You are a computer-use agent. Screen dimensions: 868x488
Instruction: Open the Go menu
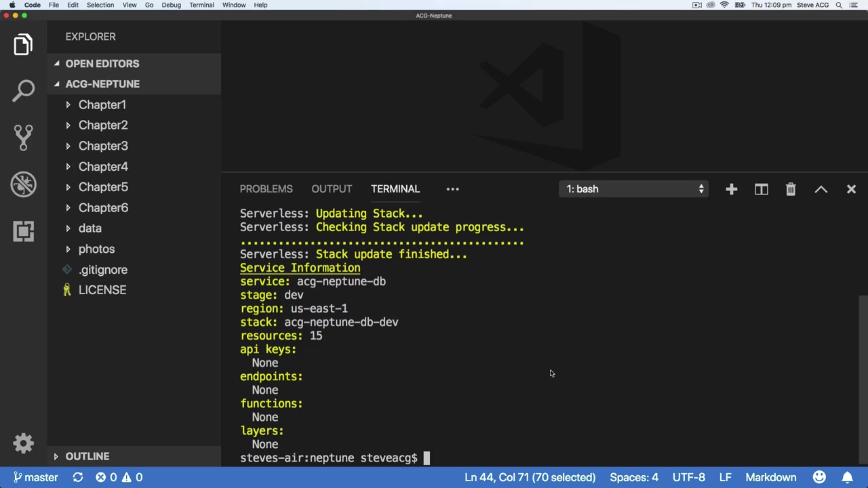coord(149,5)
